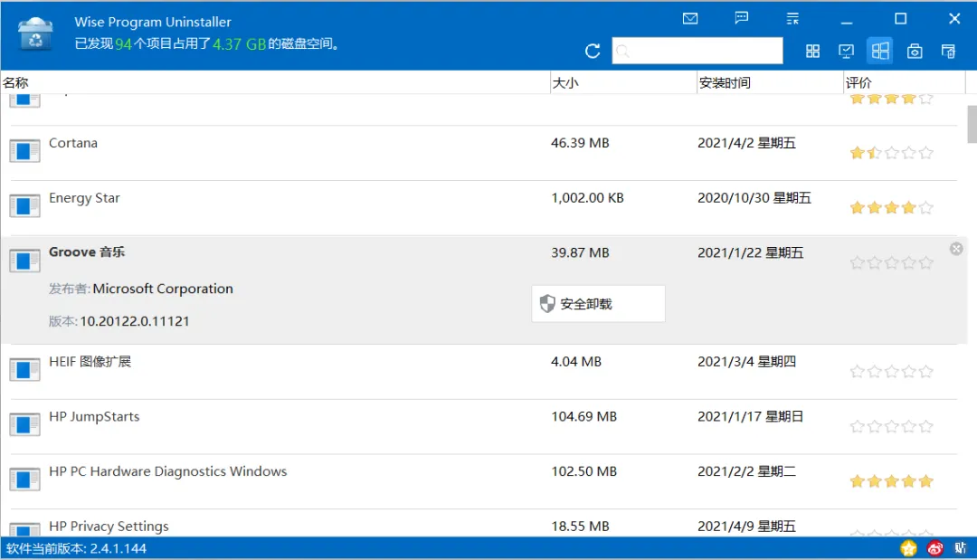Viewport: 977px width, 560px height.
Task: Click the vertical scrollbar thumb
Action: click(972, 124)
